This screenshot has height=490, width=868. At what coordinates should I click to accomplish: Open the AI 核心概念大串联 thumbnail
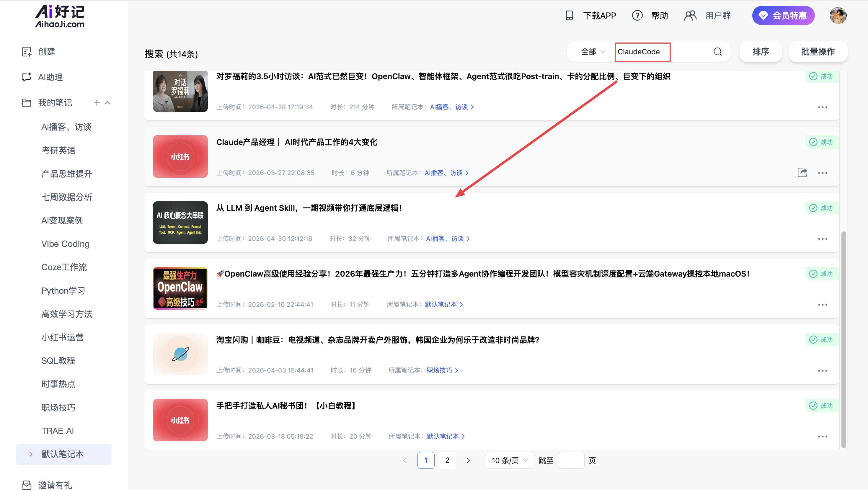[180, 223]
